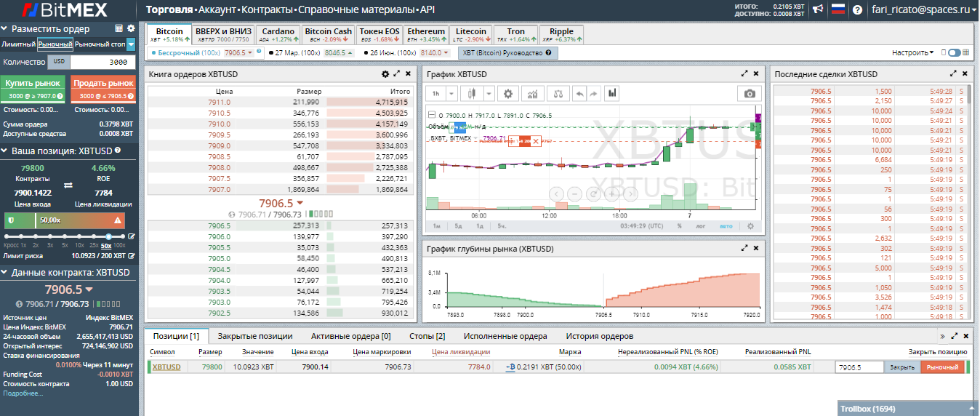This screenshot has height=416, width=980.
Task: Select the 26 Июн. (100x) contract
Action: (408, 53)
